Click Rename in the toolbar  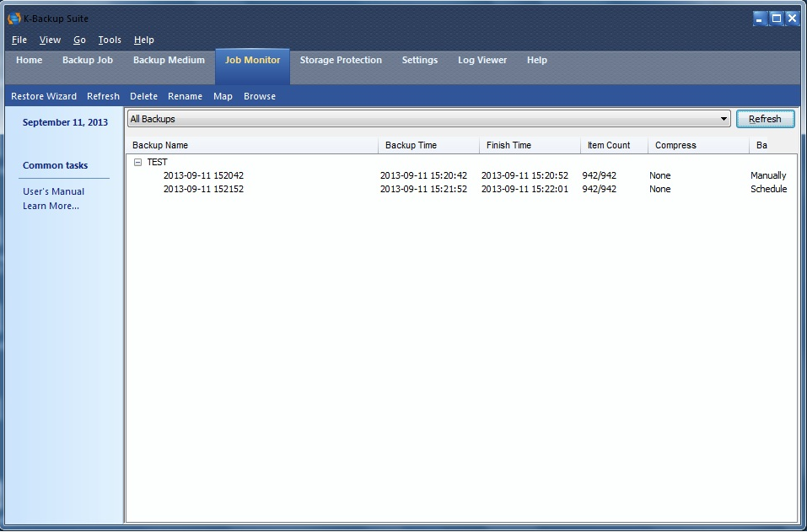pos(185,96)
